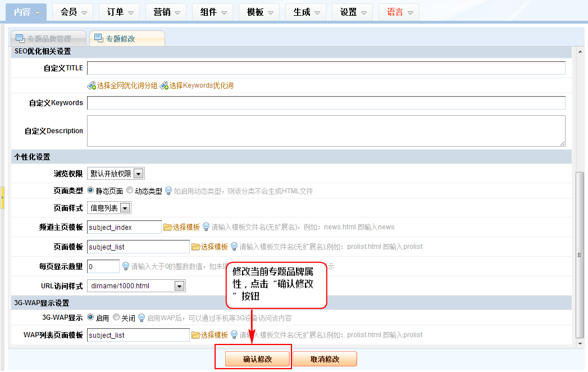Click the 选择全网优化词分组 tag icon
This screenshot has height=372, width=588.
pos(92,85)
